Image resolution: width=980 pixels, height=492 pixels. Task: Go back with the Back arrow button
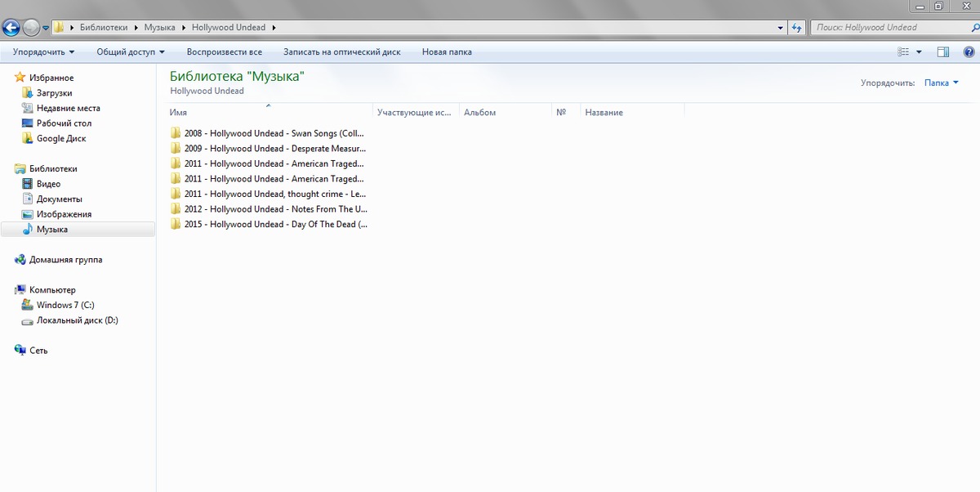pyautogui.click(x=11, y=28)
